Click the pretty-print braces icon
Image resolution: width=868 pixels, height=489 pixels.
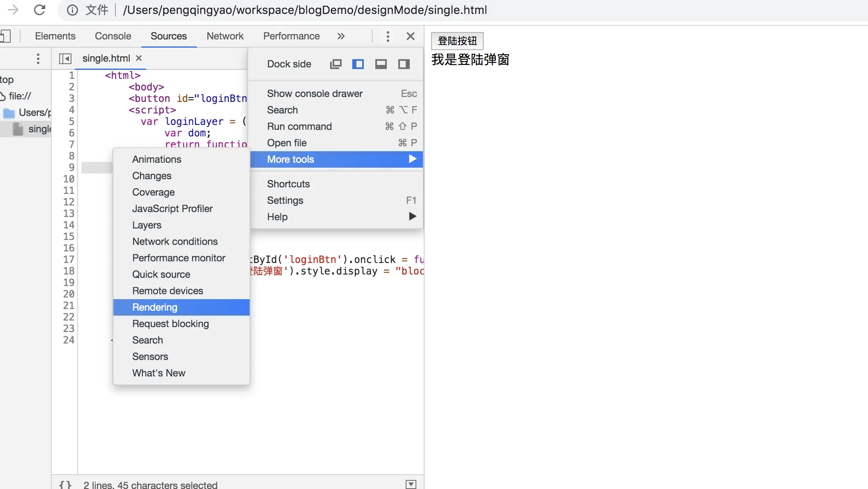tap(65, 484)
